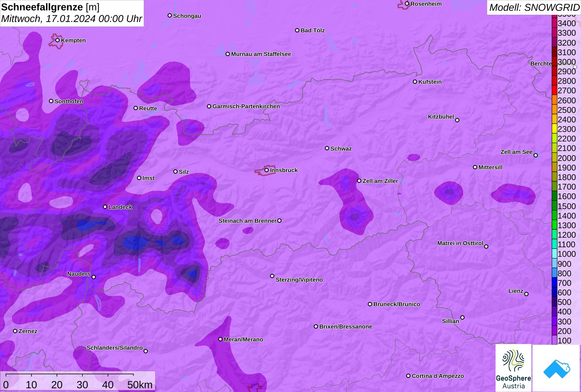
Task: Click the 'Murnau am Staffelsee' label
Action: 261,54
